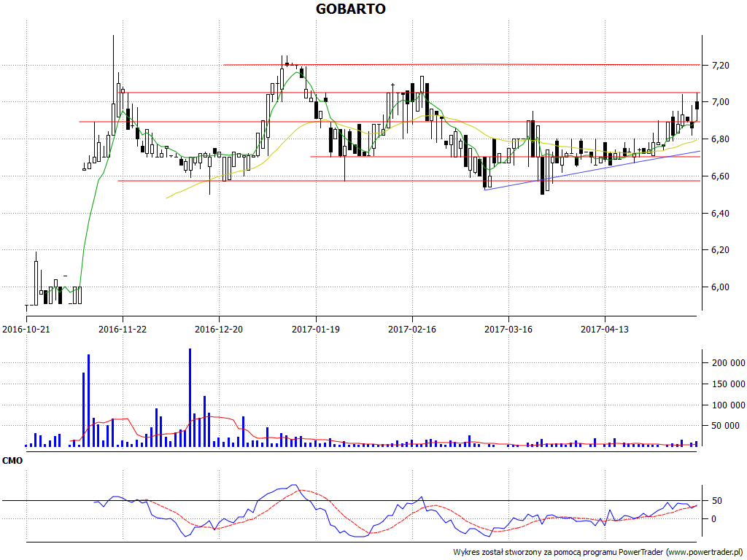Click the CMO axis value 0
The height and width of the screenshot is (560, 747).
coord(713,519)
